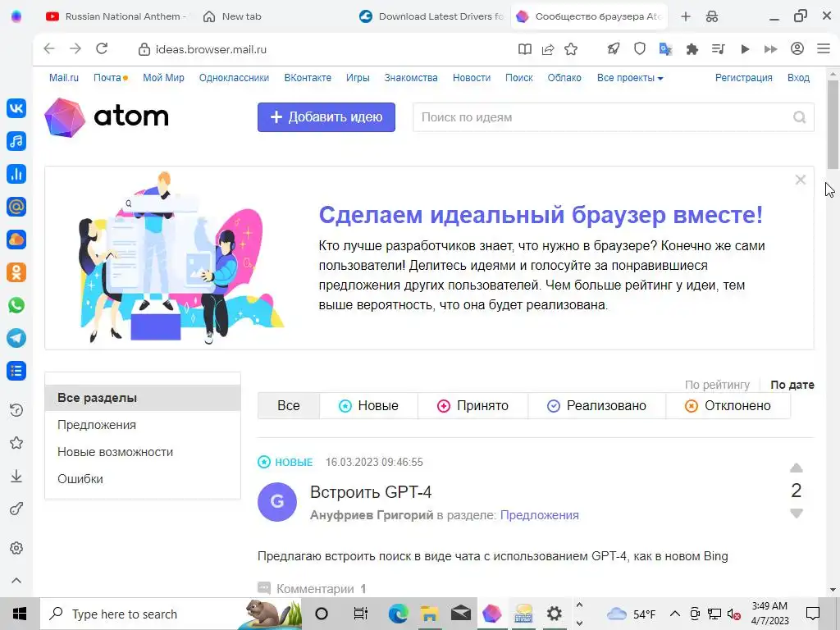Open the Мой Мир link
The width and height of the screenshot is (840, 630).
coord(163,78)
